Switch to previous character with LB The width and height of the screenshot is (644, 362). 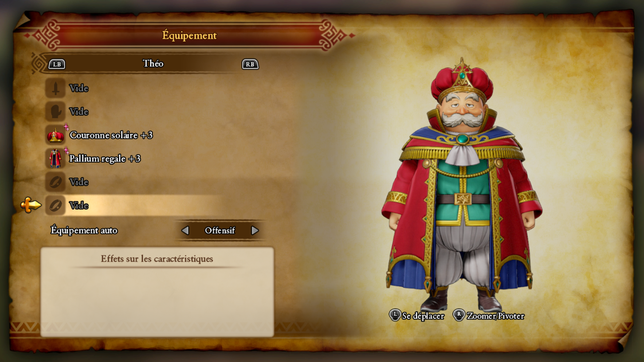(x=57, y=64)
